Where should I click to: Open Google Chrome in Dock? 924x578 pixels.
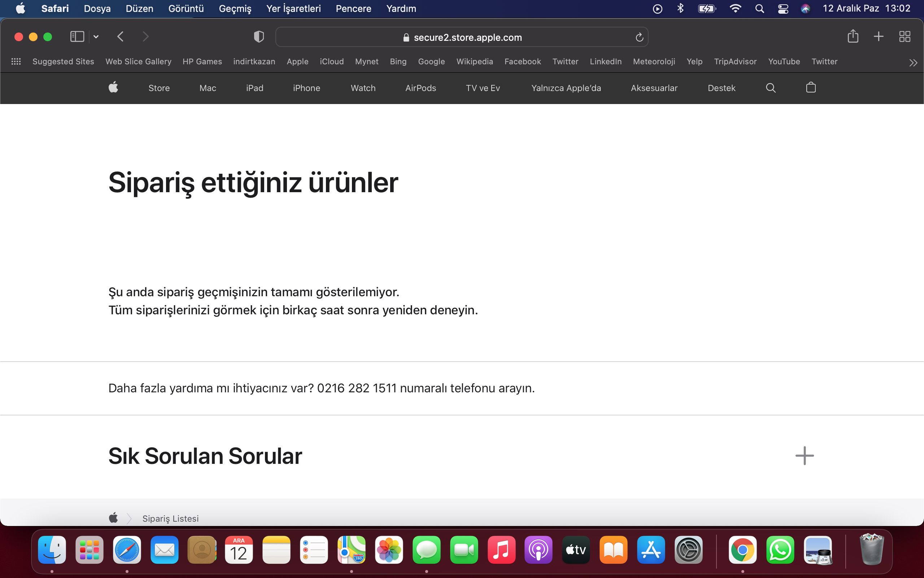click(x=742, y=550)
